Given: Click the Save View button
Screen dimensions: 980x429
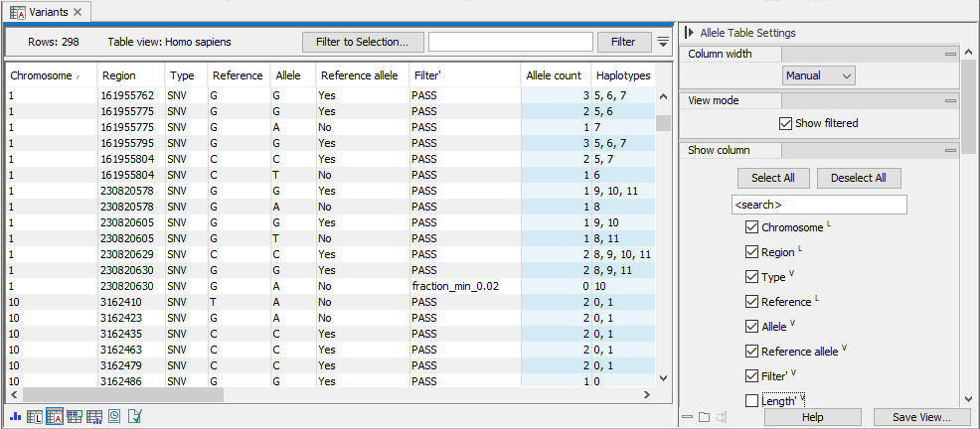Looking at the screenshot, I should 921,417.
